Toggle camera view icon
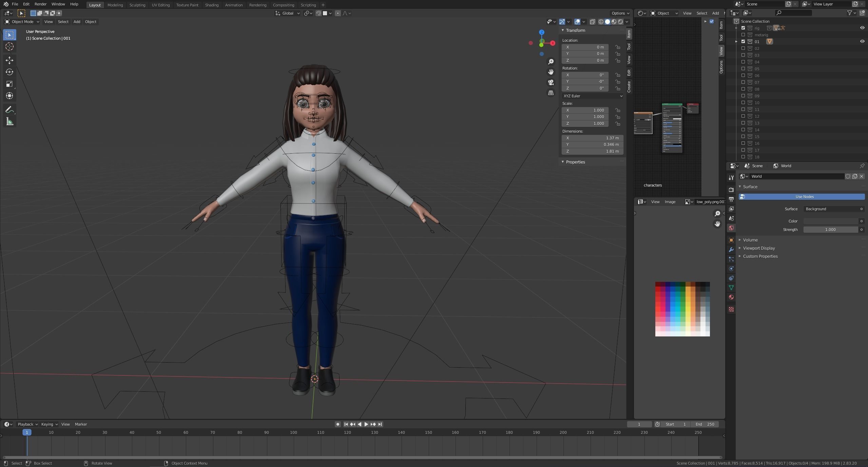 (x=551, y=82)
